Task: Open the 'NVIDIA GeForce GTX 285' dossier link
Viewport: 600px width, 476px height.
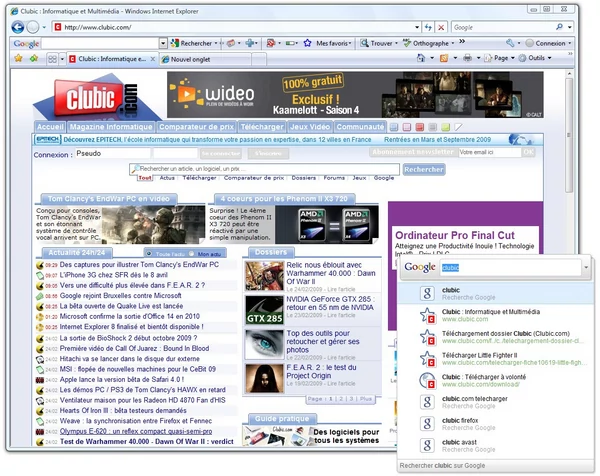Action: [330, 303]
